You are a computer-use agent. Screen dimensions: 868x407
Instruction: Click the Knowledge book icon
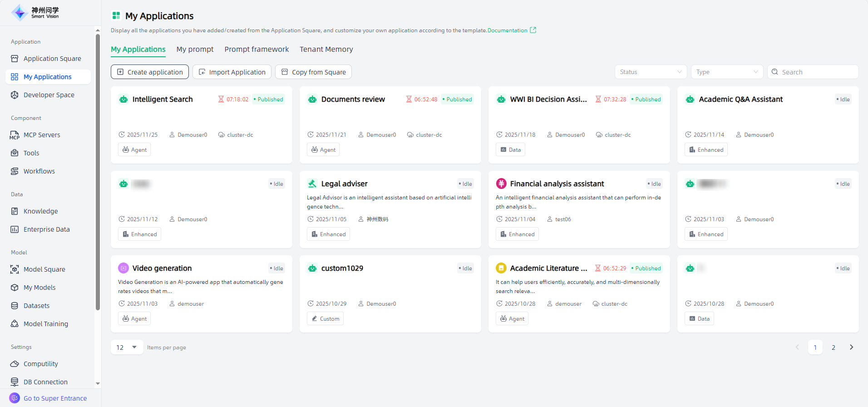coord(15,211)
